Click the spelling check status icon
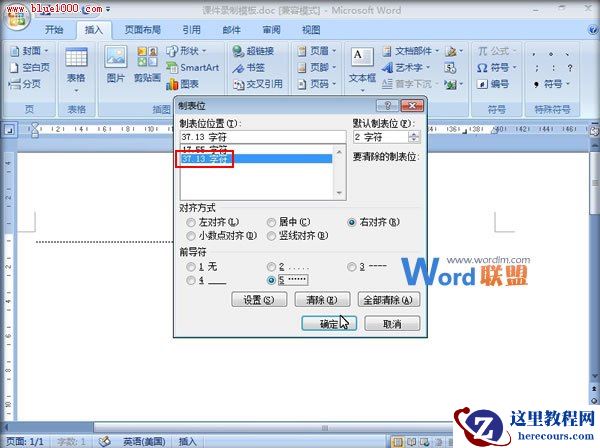 click(x=104, y=441)
